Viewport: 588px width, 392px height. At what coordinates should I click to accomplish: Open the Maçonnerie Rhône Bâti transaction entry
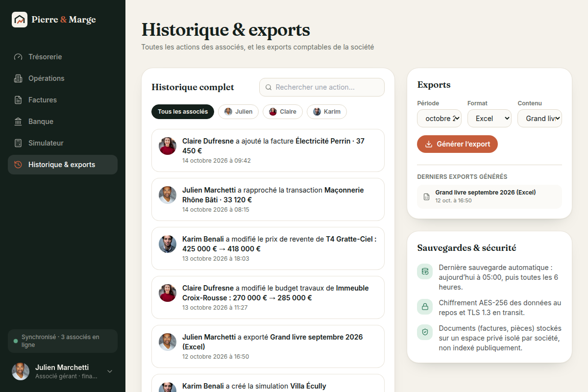click(268, 199)
